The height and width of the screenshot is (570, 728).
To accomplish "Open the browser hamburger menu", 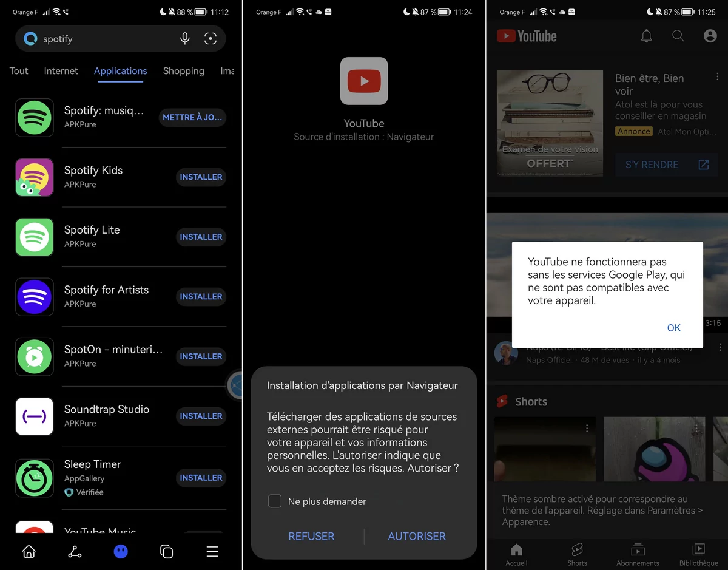I will (212, 551).
